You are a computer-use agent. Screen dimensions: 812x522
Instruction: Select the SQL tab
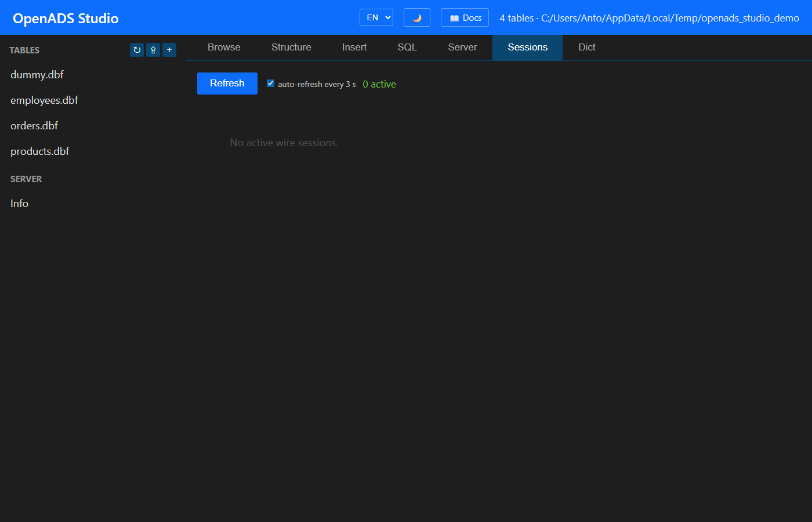pos(407,48)
